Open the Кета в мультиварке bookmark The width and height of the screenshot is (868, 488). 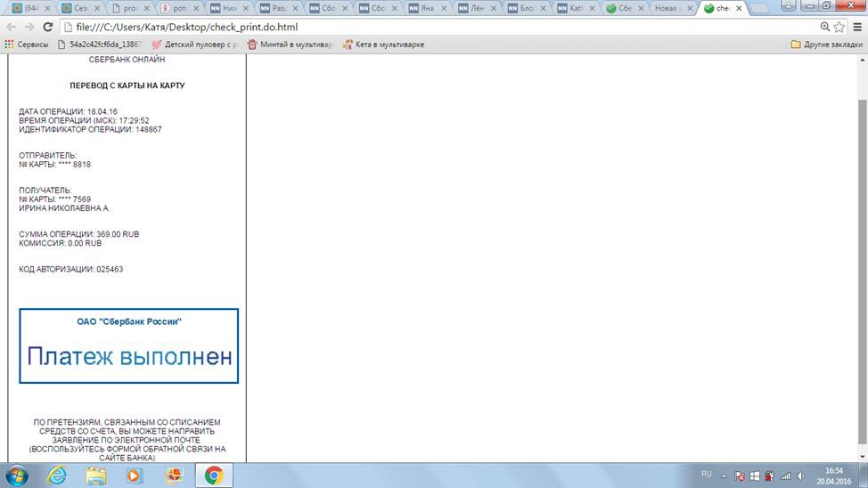tap(383, 44)
